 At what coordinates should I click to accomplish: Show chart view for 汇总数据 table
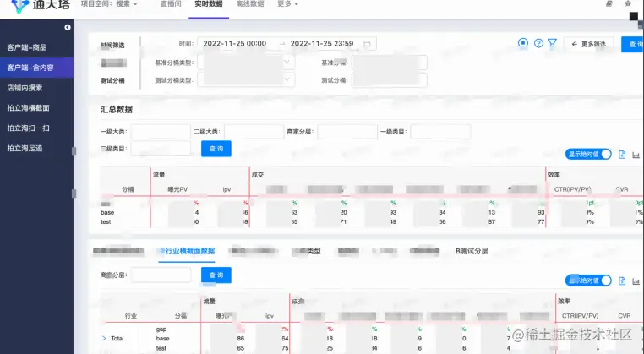[x=636, y=155]
